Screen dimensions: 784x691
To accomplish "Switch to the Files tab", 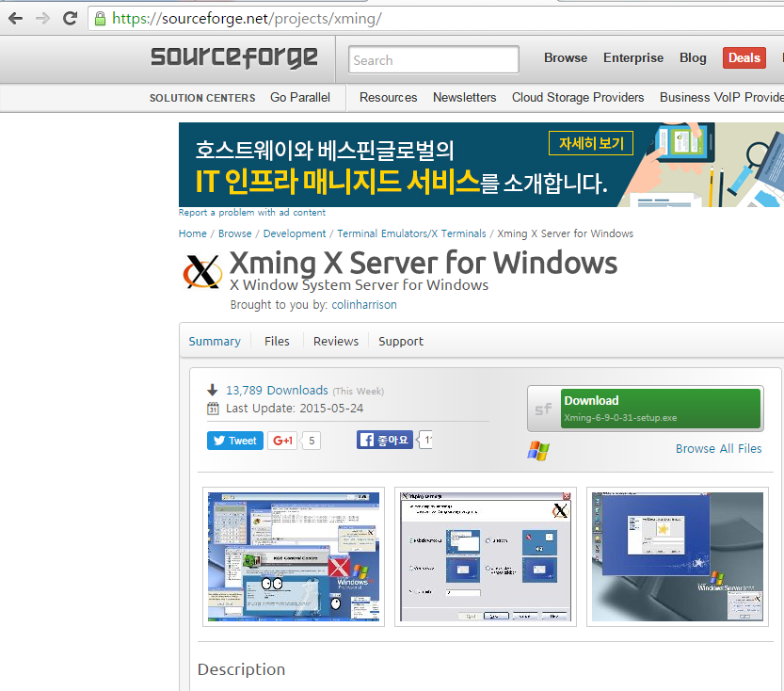I will (276, 341).
